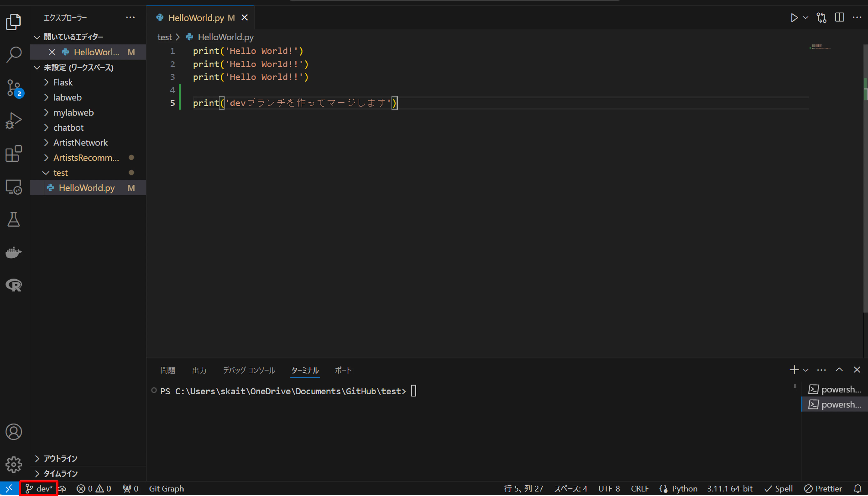Switch to the 出力 Output tab
868x496 pixels.
pos(199,370)
